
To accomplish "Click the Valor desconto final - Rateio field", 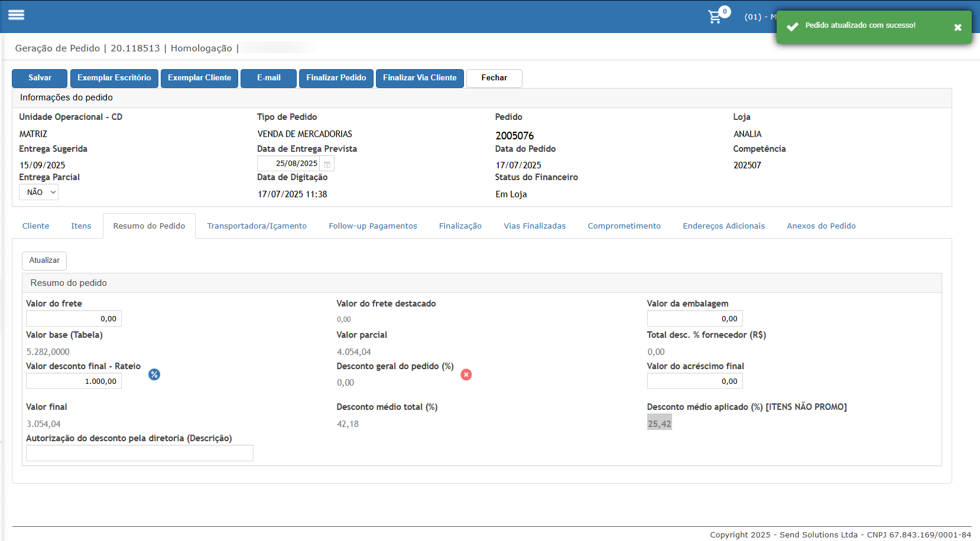I will point(74,381).
